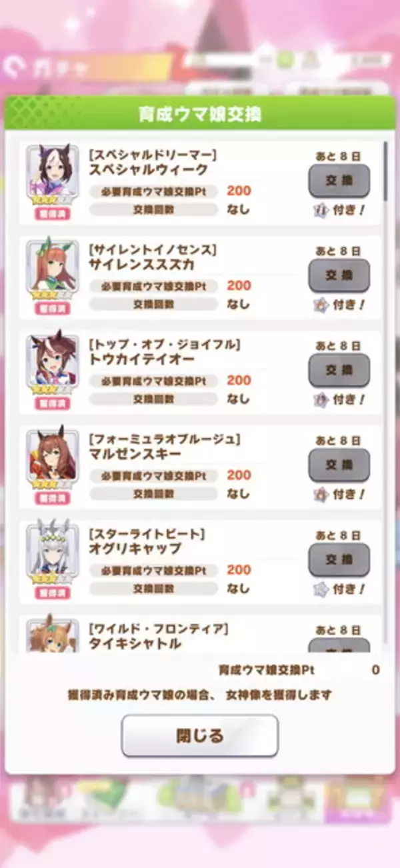Close the dialog with 閉じる button
400x868 pixels.
tap(199, 735)
